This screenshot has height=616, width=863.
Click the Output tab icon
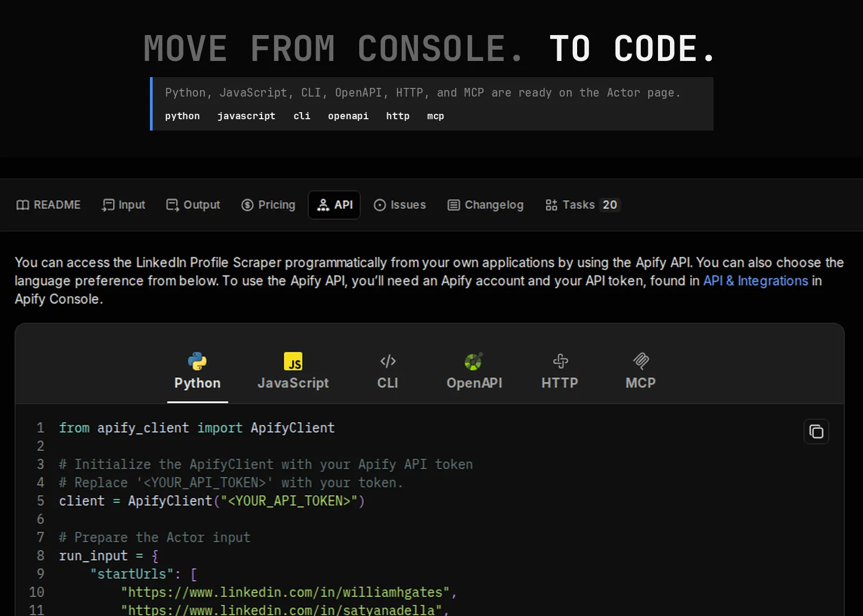[x=173, y=205]
